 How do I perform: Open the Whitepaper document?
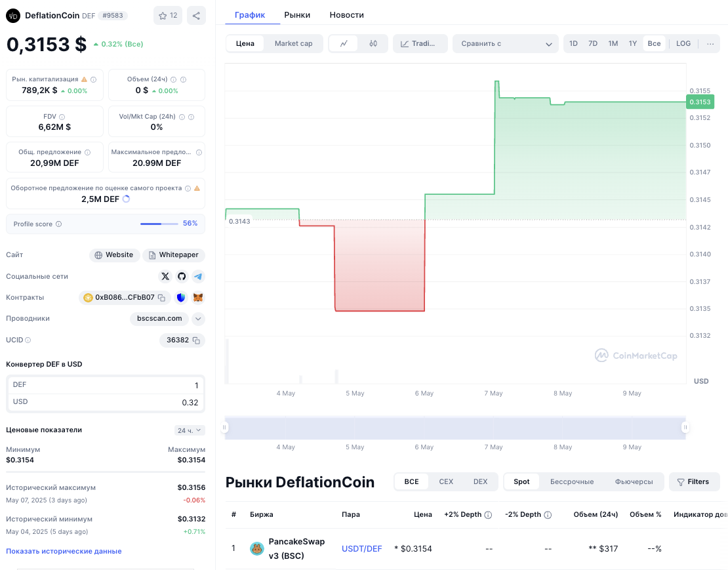174,255
